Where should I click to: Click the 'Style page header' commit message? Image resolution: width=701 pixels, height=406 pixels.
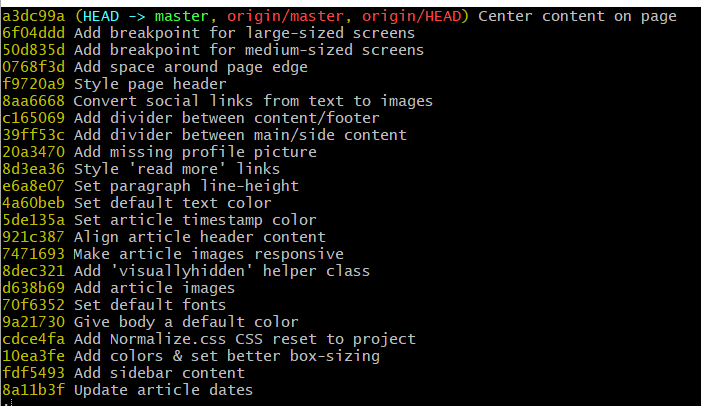point(150,84)
